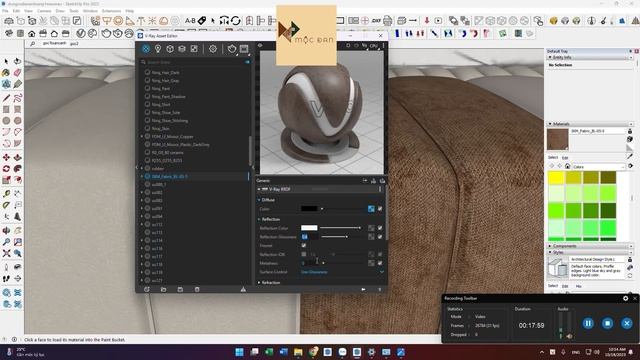Open the Windows Start menu
This screenshot has height=360, width=640.
click(240, 352)
